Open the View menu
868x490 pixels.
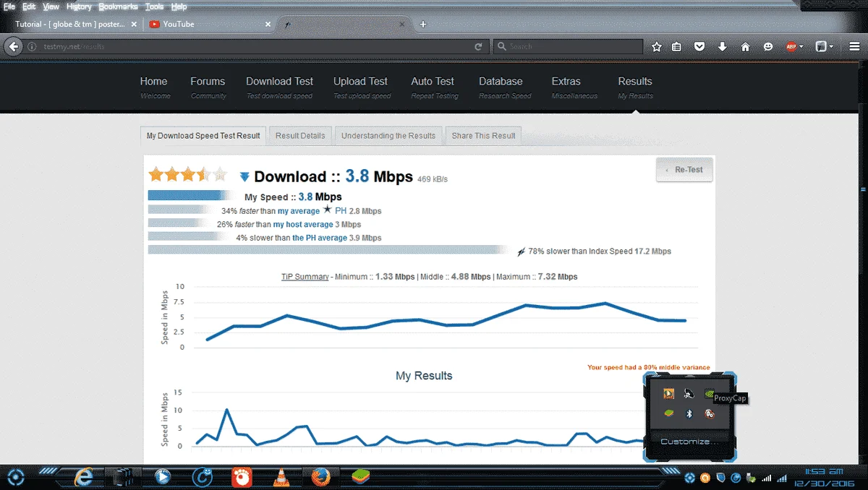click(51, 7)
